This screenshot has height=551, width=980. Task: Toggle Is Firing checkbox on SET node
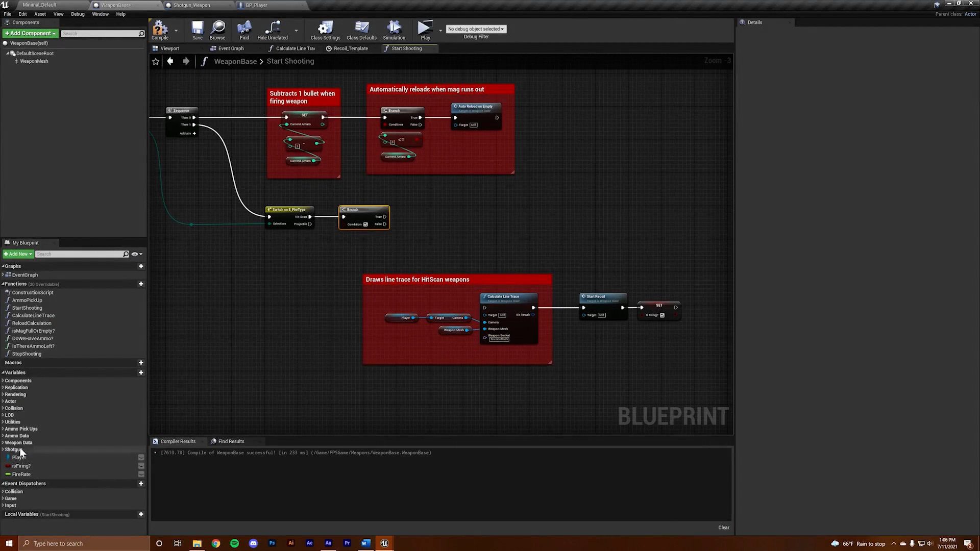(x=663, y=315)
